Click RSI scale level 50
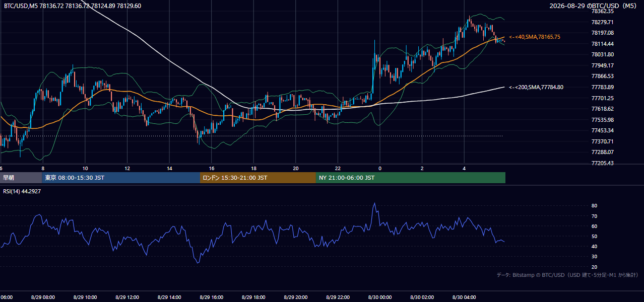Viewport: 644px width, 302px height. click(x=594, y=236)
